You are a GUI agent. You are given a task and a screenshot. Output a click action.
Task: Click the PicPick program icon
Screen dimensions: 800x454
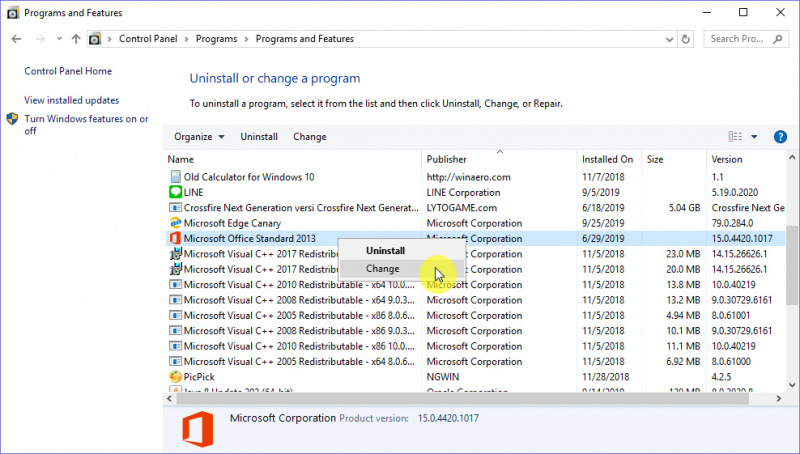(176, 376)
